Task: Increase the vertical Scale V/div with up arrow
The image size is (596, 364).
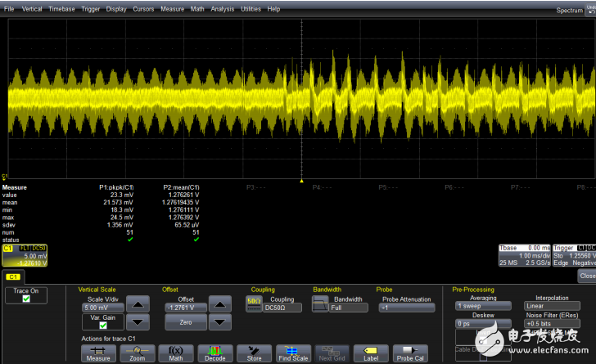Action: [x=137, y=305]
